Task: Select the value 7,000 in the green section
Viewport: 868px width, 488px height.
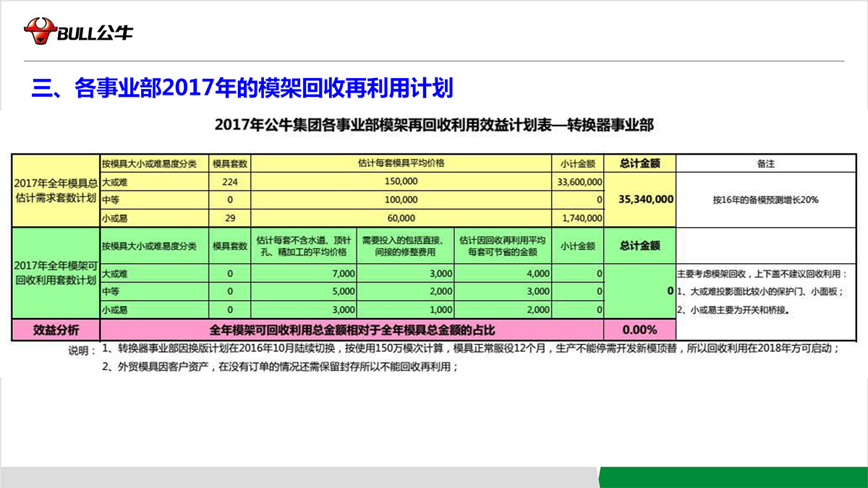Action: point(344,274)
